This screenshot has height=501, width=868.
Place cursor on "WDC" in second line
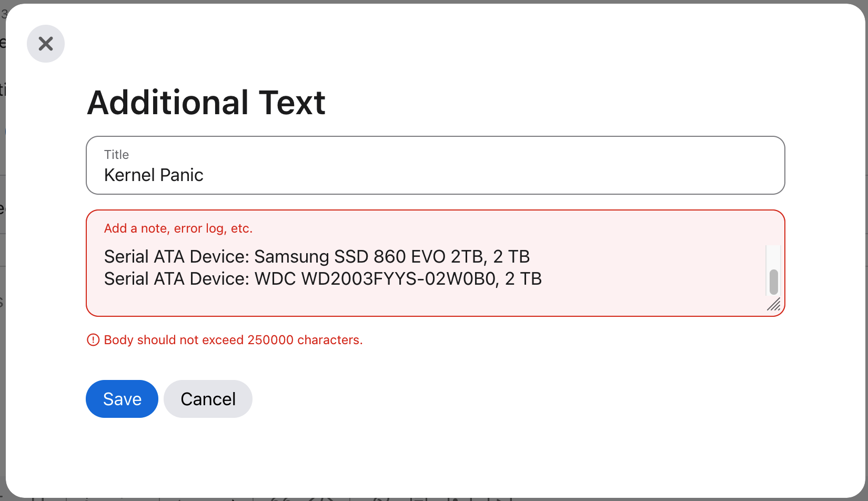coord(275,279)
